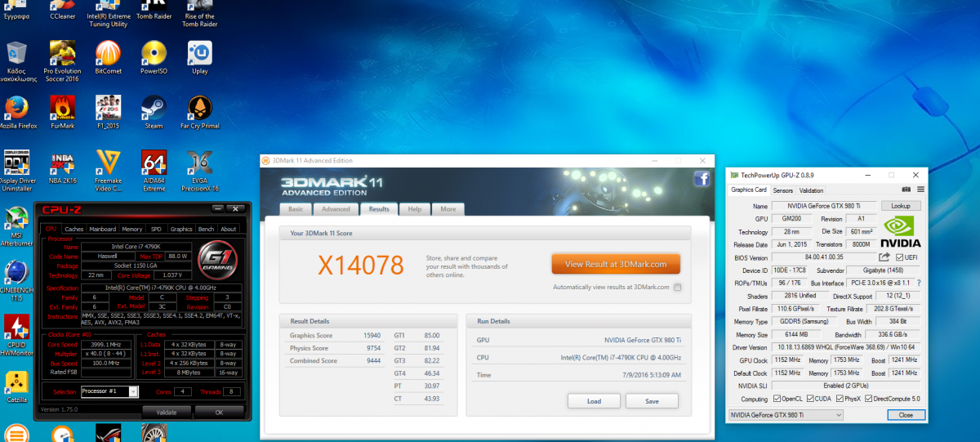Click Save button in 3DMark 11
The image size is (980, 442).
[652, 401]
